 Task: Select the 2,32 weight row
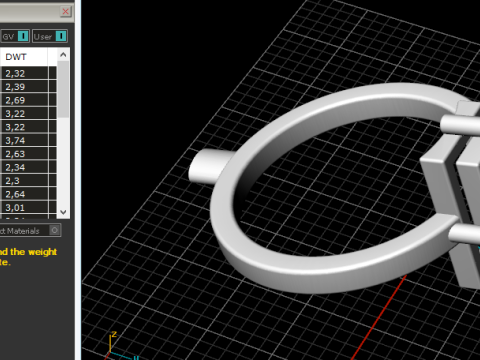[28, 73]
